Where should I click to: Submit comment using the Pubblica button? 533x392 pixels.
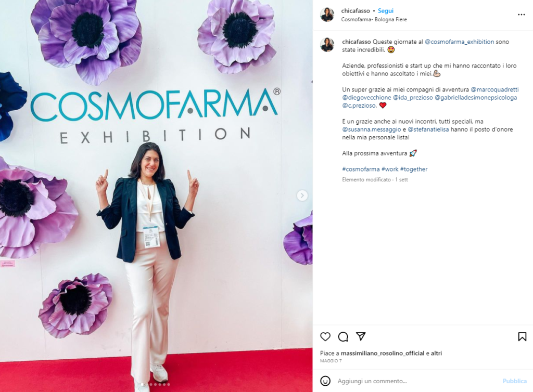[515, 381]
